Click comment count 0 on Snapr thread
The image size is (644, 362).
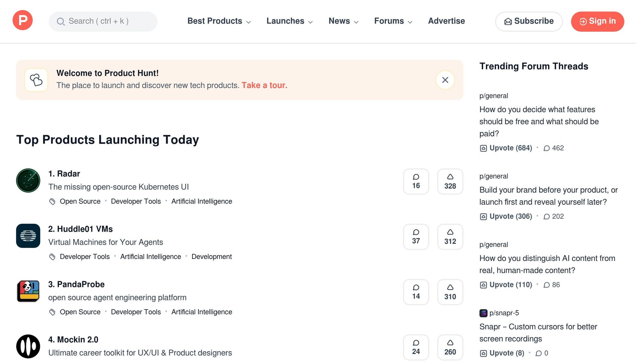[542, 353]
